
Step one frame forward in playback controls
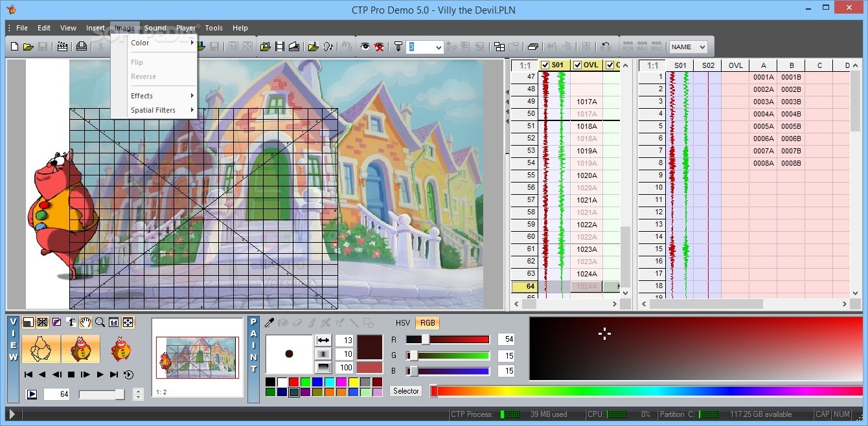click(85, 374)
